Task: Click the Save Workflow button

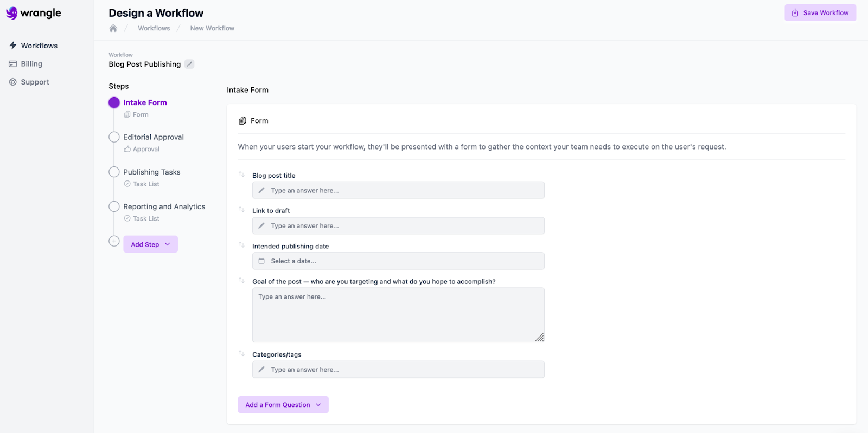Action: tap(820, 13)
